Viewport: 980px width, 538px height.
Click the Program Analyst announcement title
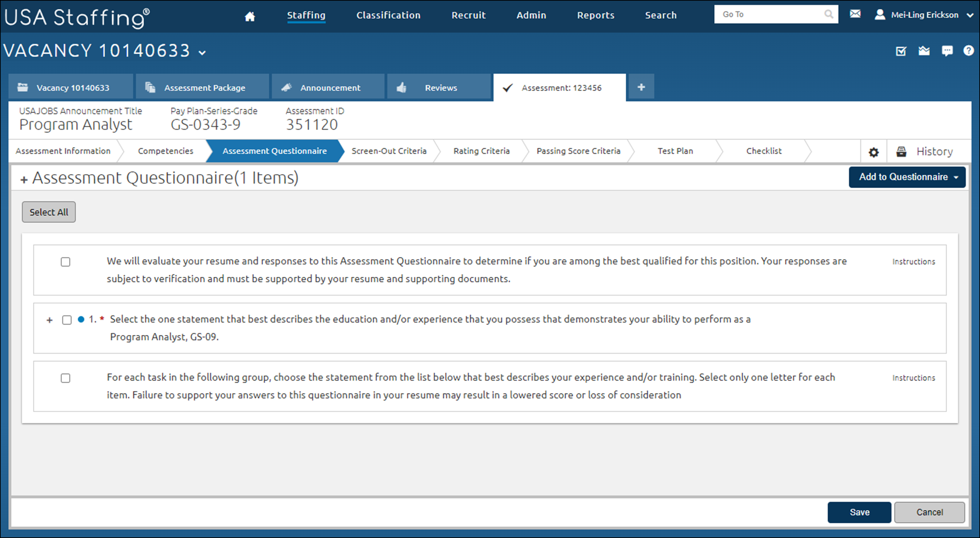click(76, 125)
